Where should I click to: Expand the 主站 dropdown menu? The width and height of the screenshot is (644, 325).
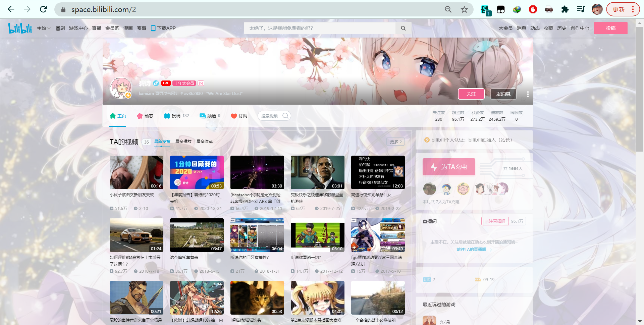pos(44,28)
